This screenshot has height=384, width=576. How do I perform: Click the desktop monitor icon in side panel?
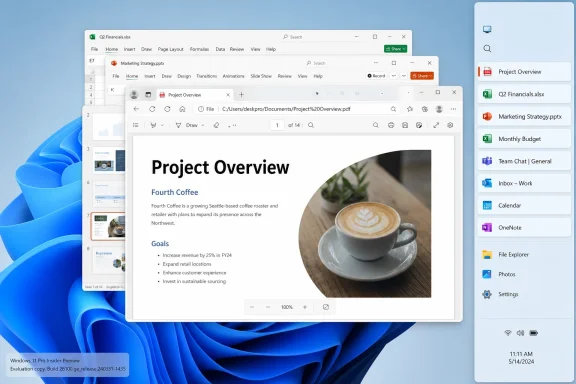click(x=487, y=29)
